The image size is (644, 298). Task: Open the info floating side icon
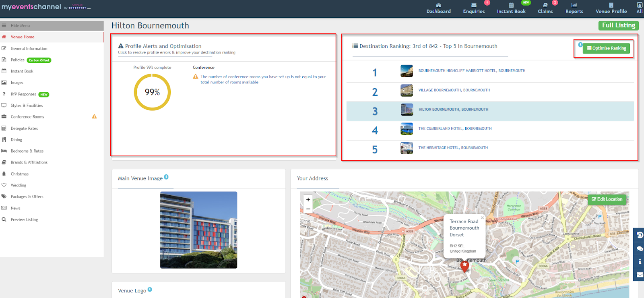click(x=639, y=261)
